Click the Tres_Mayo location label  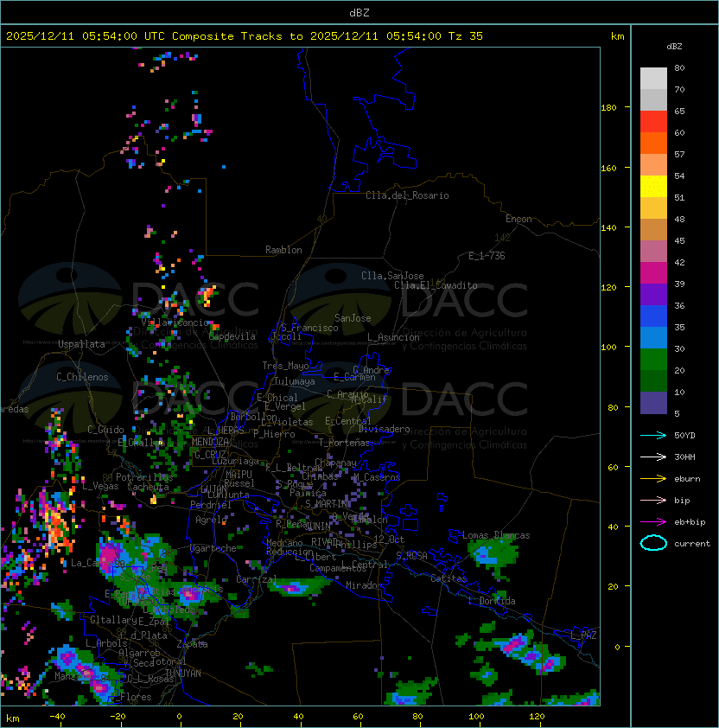(x=285, y=366)
